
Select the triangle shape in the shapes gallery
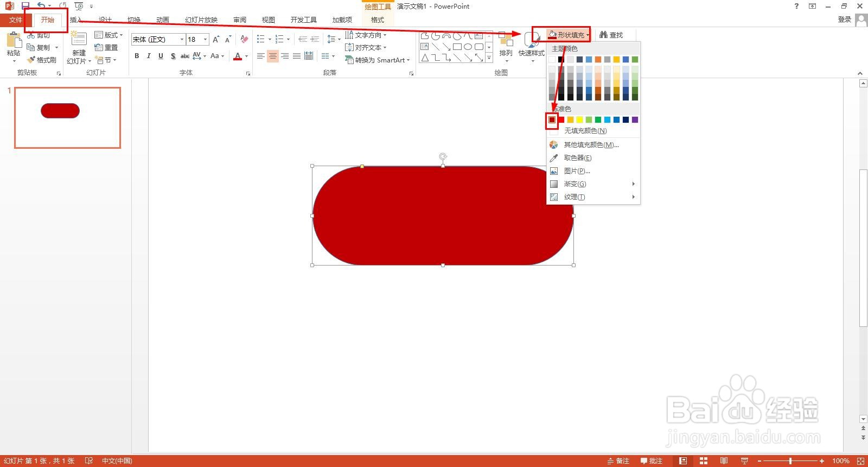(x=425, y=58)
